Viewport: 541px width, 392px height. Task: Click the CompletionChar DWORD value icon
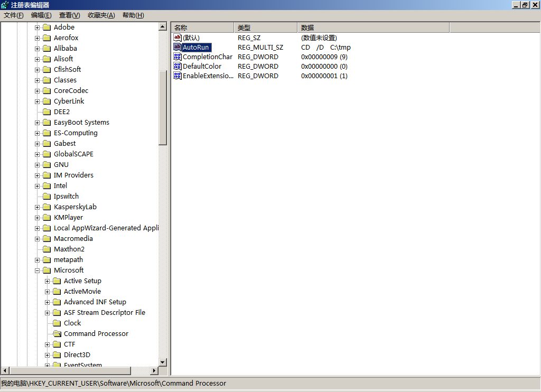click(x=178, y=57)
